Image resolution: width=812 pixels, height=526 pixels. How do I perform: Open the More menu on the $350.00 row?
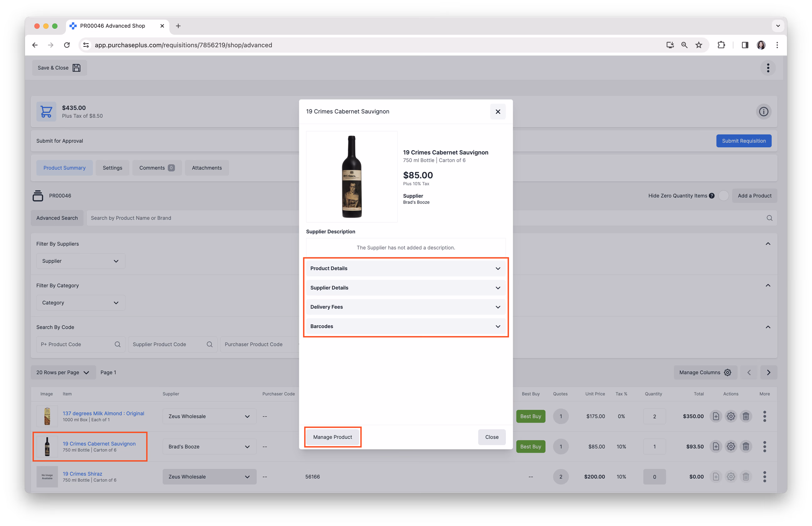(765, 416)
